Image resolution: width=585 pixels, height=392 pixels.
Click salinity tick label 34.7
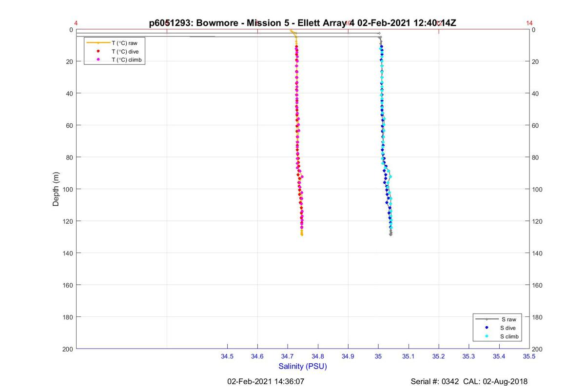[288, 357]
